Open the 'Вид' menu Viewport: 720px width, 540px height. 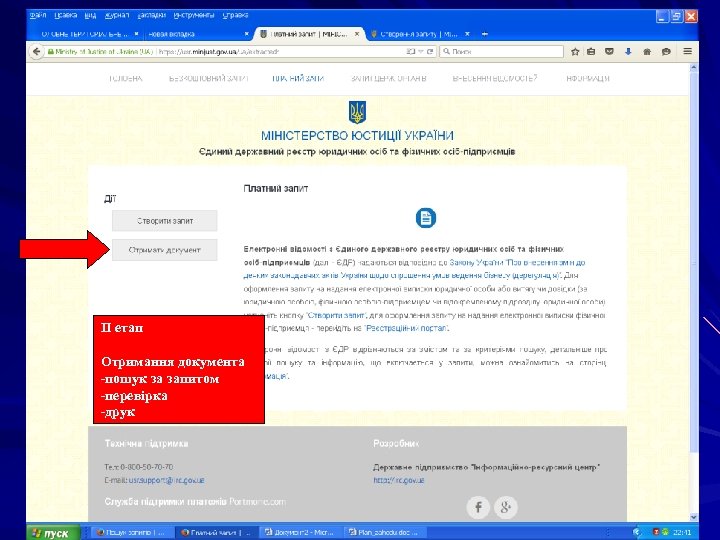point(90,15)
